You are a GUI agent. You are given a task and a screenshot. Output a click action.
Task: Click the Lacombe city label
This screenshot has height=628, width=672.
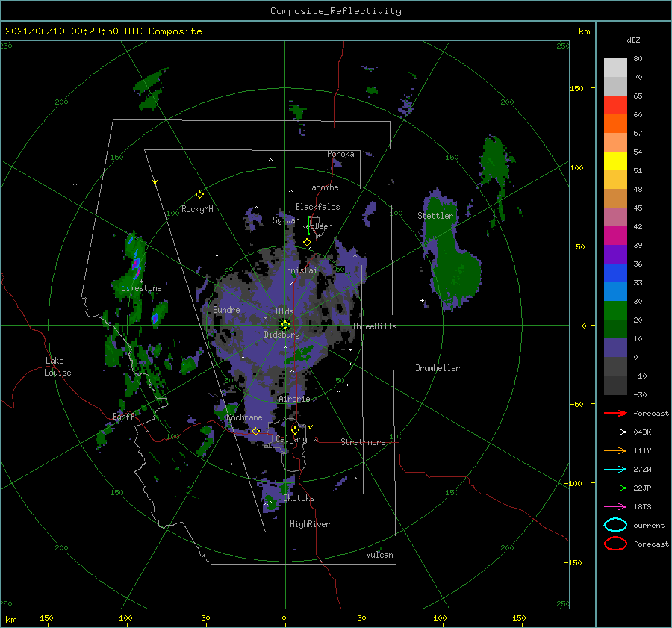tap(323, 187)
